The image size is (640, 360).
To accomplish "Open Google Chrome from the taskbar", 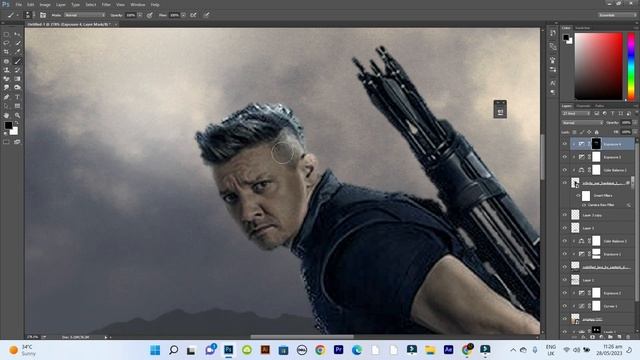I will [320, 350].
